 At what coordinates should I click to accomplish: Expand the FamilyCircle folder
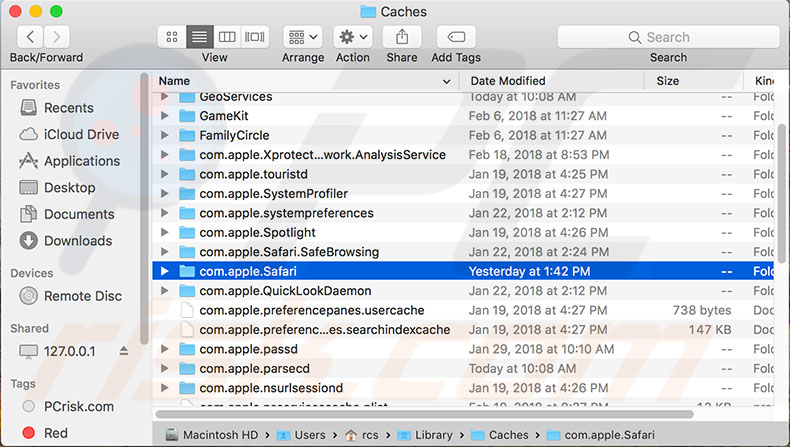pos(164,135)
